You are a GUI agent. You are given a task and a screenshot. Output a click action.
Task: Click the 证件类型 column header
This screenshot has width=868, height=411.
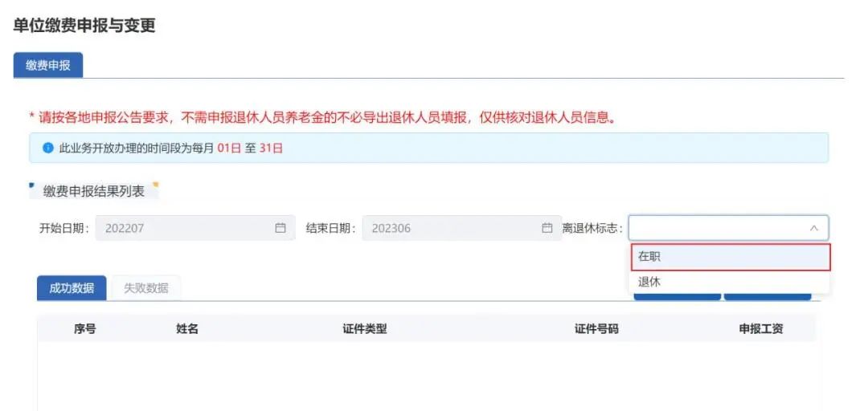pos(365,329)
